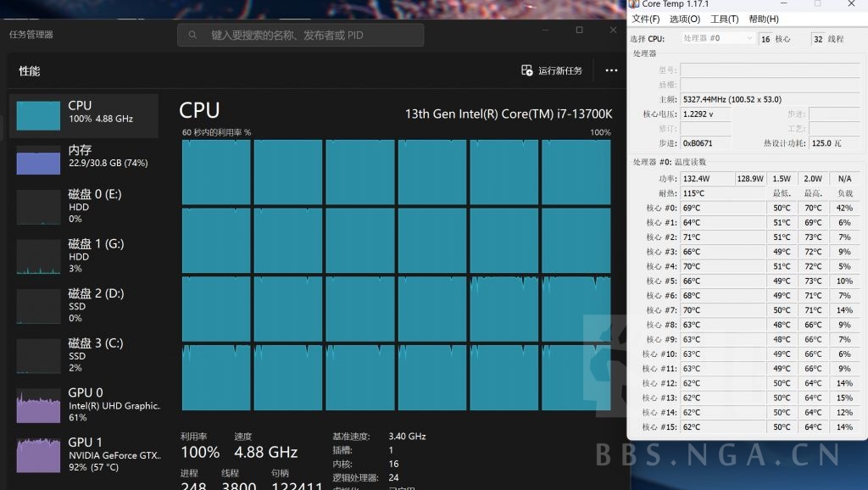The image size is (868, 490).
Task: Click the 运行新任务 button
Action: point(559,71)
